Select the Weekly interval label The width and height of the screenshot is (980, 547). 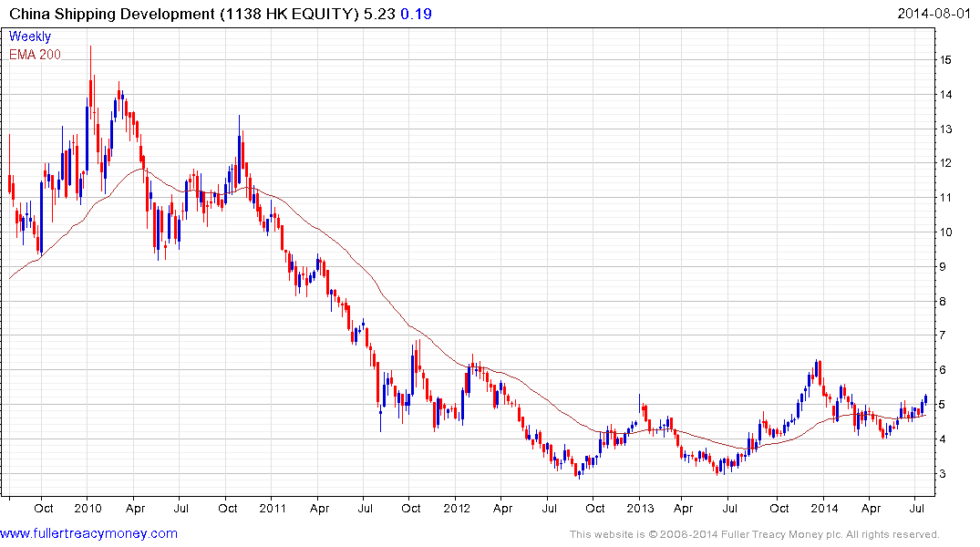pos(30,36)
